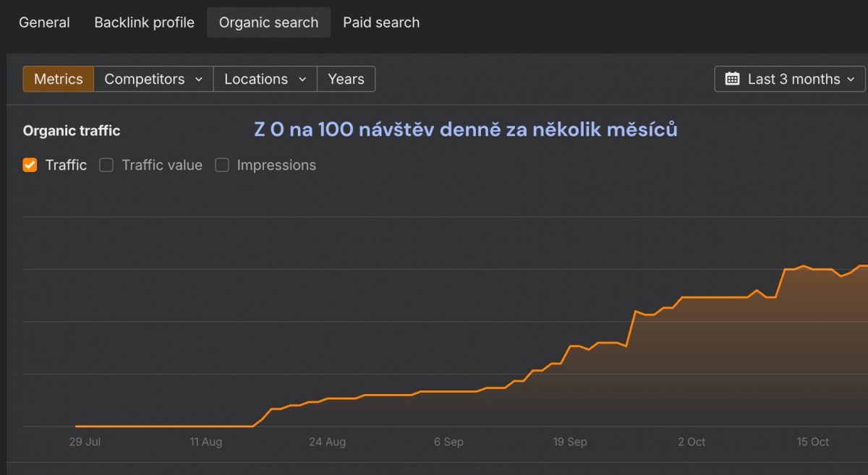Go to the General tab
Image resolution: width=868 pixels, height=475 pixels.
point(44,22)
